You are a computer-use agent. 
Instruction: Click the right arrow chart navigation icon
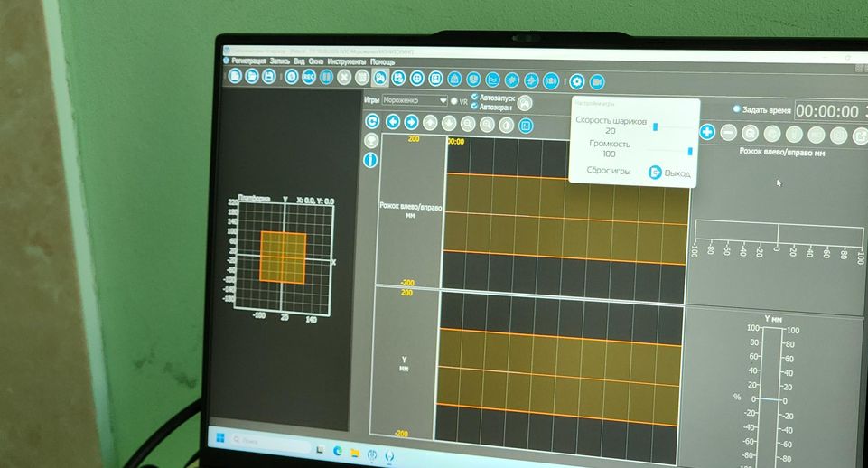click(x=411, y=122)
